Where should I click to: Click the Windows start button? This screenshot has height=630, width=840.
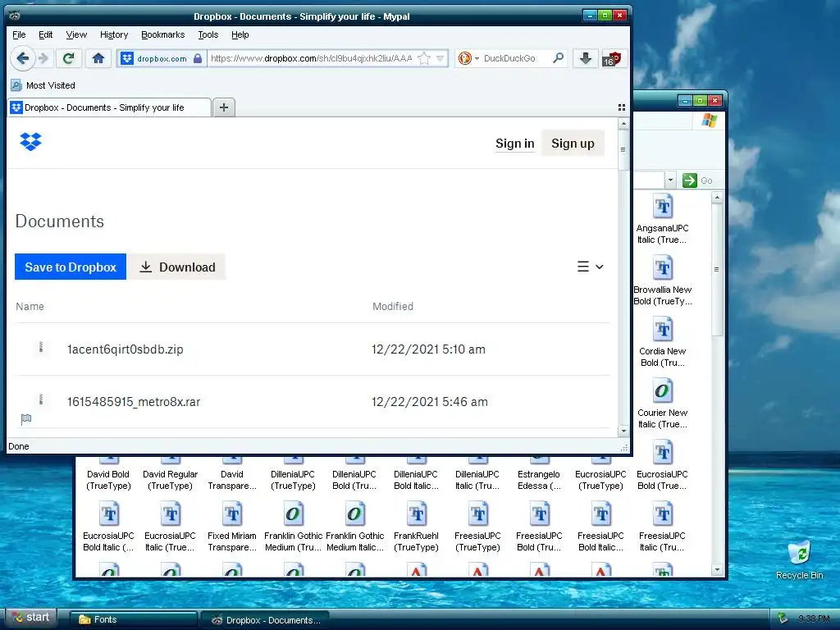point(31,618)
